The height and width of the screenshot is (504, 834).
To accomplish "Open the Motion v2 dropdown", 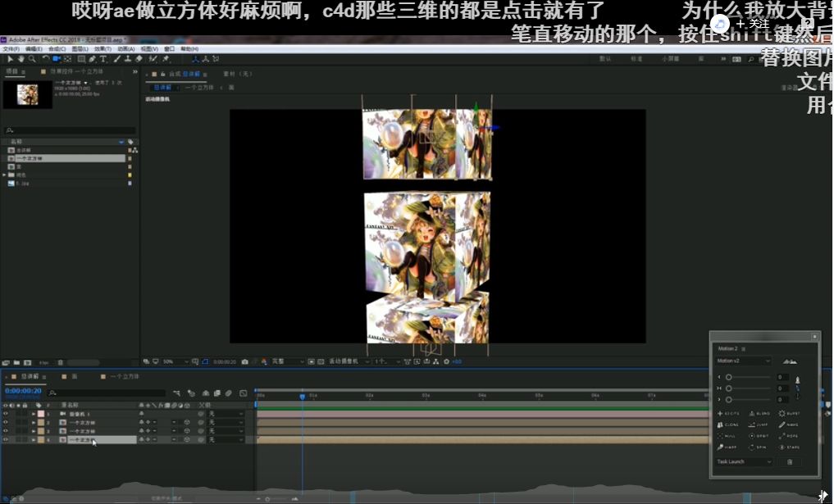I will tap(744, 361).
